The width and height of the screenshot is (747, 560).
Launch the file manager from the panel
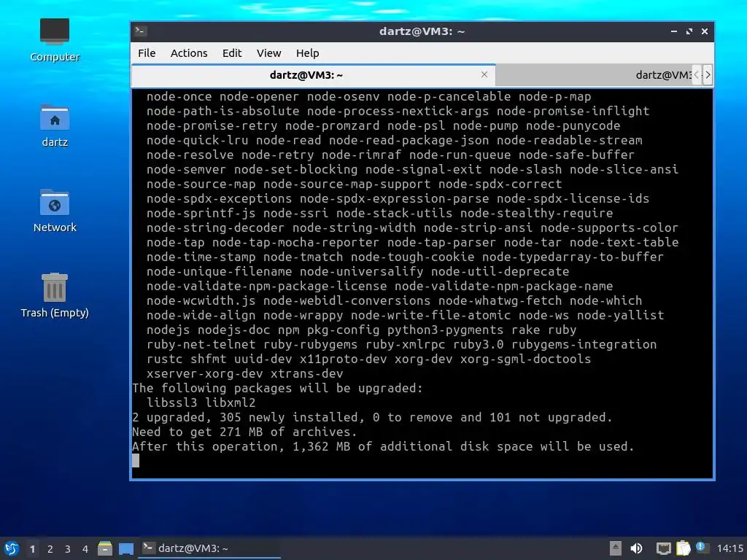tap(105, 548)
